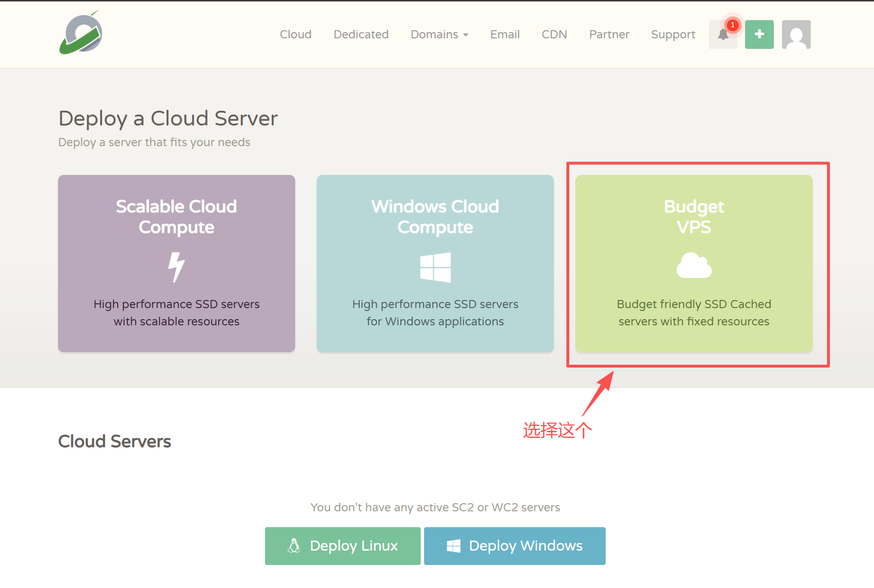Expand the Domains dropdown menu
The height and width of the screenshot is (588, 874).
439,35
